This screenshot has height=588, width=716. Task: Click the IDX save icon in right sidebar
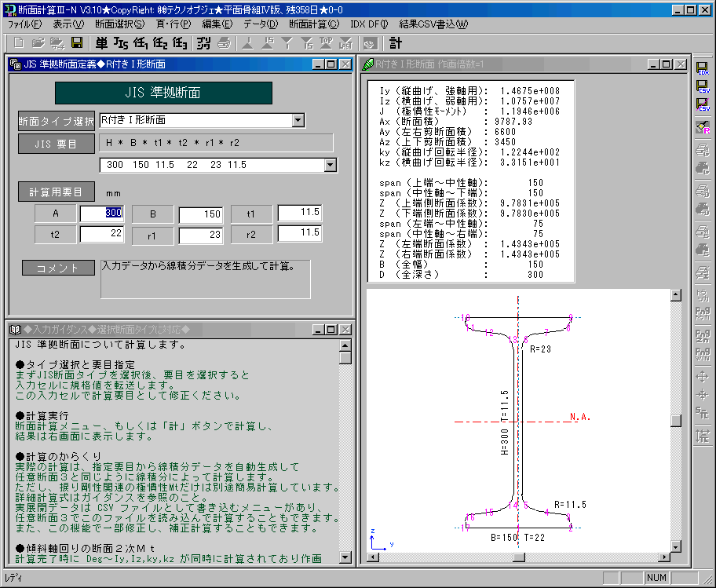703,68
